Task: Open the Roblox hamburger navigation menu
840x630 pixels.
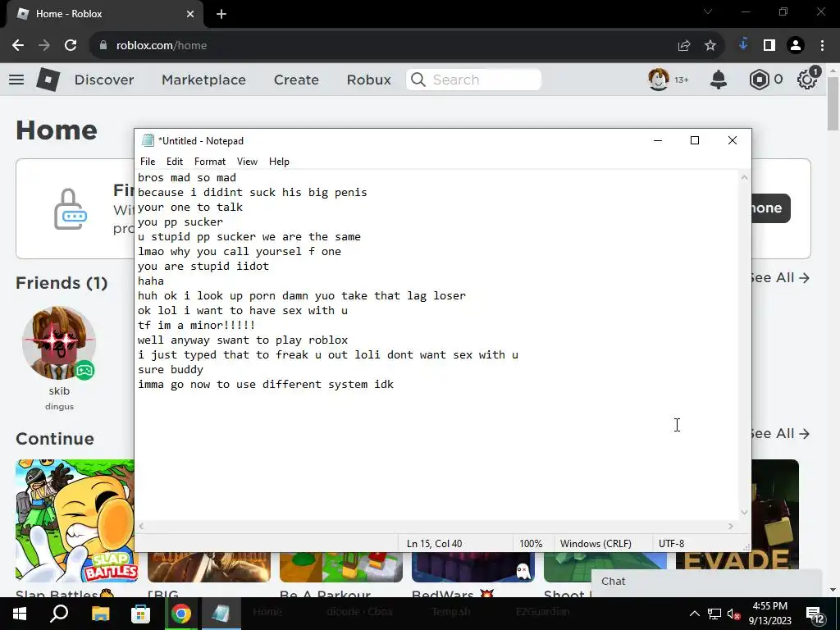Action: [x=16, y=80]
